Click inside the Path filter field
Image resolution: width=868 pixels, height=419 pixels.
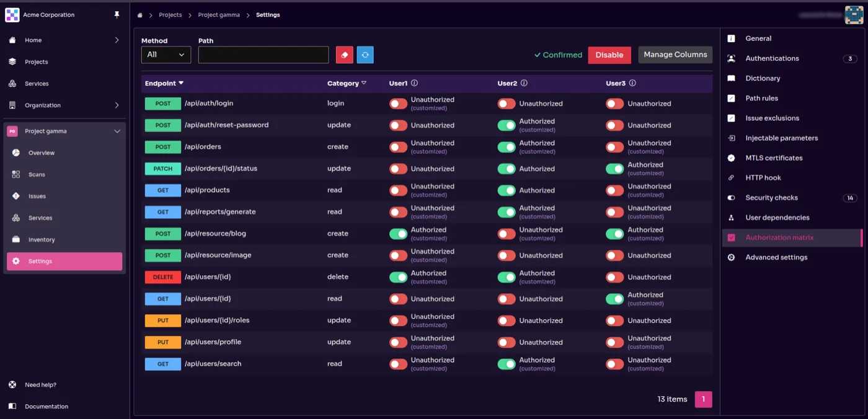point(263,55)
